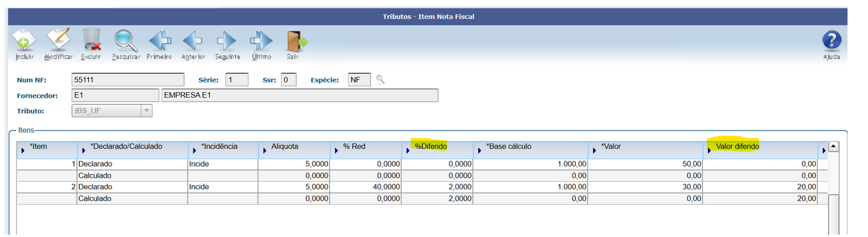Select % Red cell 40,0000

click(x=366, y=187)
